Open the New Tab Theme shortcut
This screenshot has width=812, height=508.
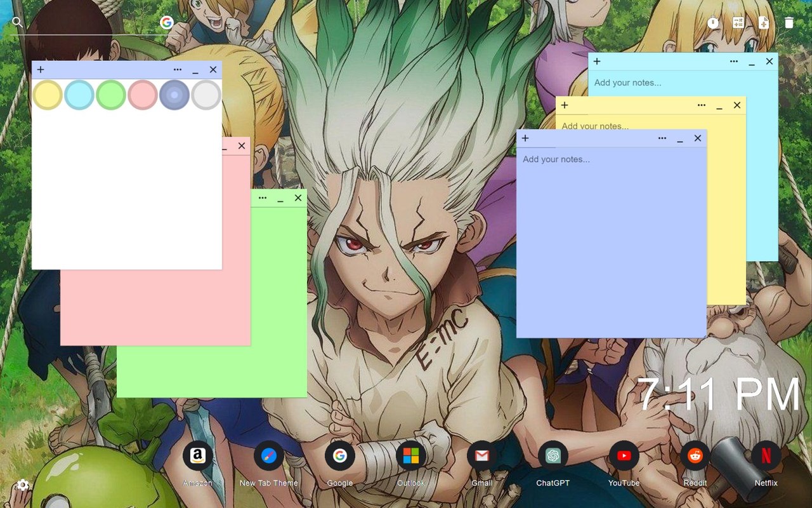(269, 456)
